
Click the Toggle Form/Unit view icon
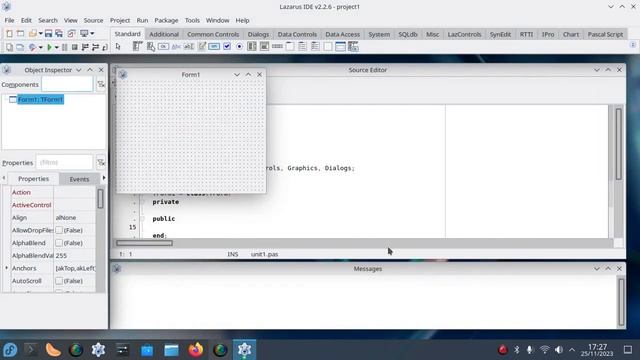pyautogui.click(x=71, y=33)
